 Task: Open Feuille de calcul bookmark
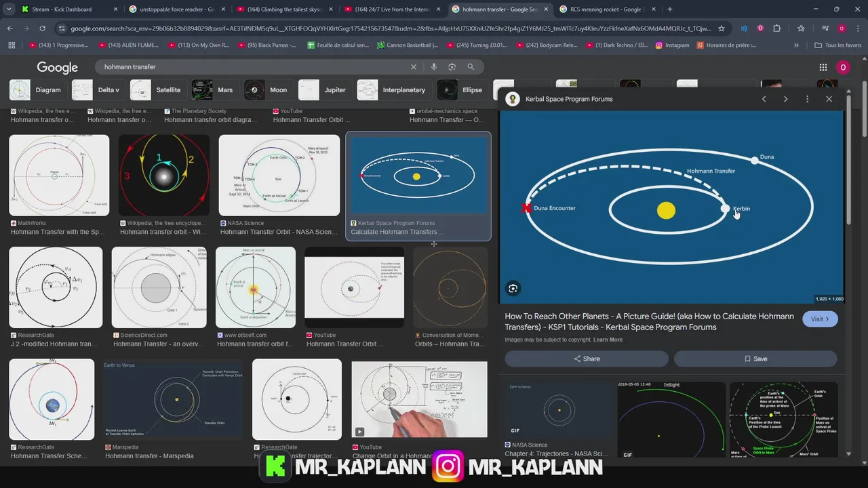click(x=338, y=45)
